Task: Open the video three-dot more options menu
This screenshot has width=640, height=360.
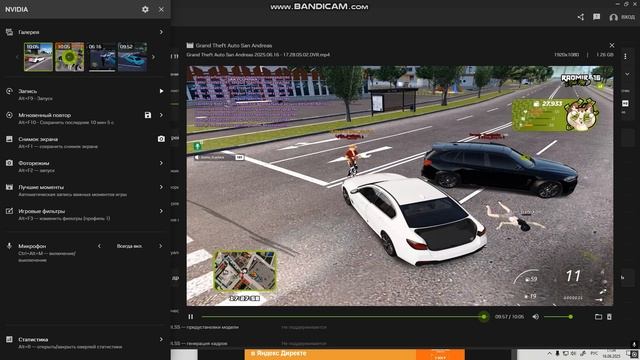Action: [625, 56]
